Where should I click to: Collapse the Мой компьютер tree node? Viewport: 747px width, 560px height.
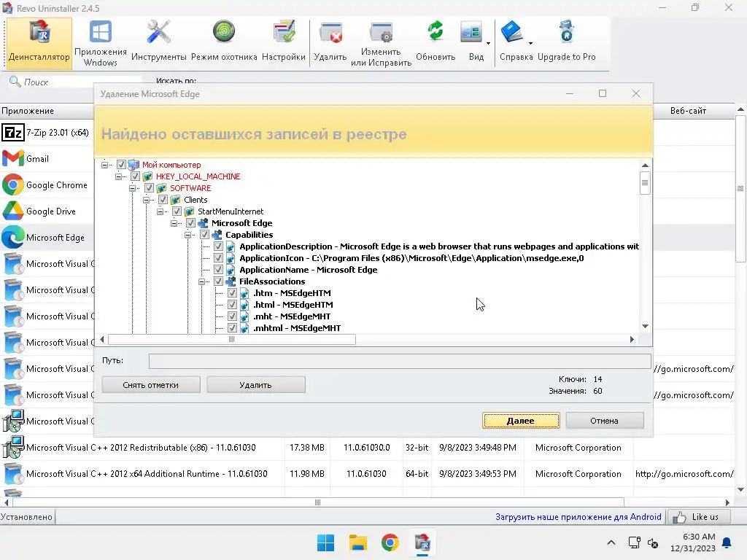[x=105, y=165]
